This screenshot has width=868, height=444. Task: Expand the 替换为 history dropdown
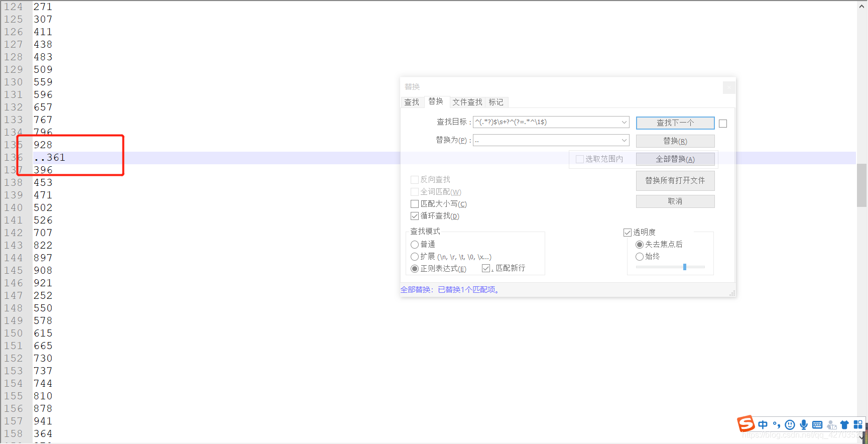tap(624, 140)
